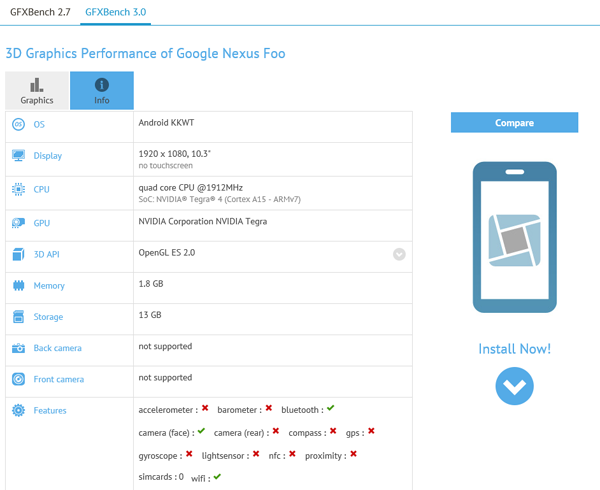
Task: Click the Features gear icon
Action: [x=18, y=410]
